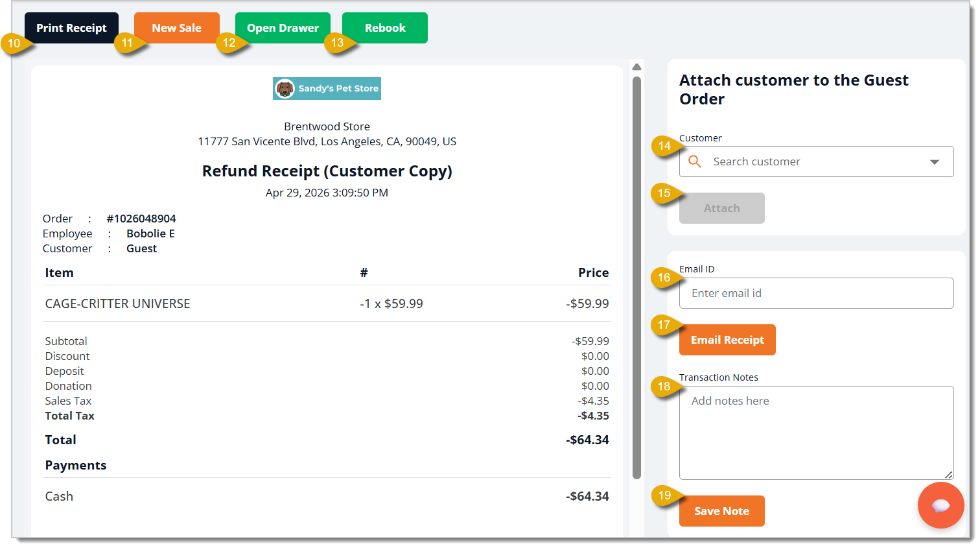Click the greyed Attach button
Screen dimensions: 980x548
pyautogui.click(x=721, y=208)
